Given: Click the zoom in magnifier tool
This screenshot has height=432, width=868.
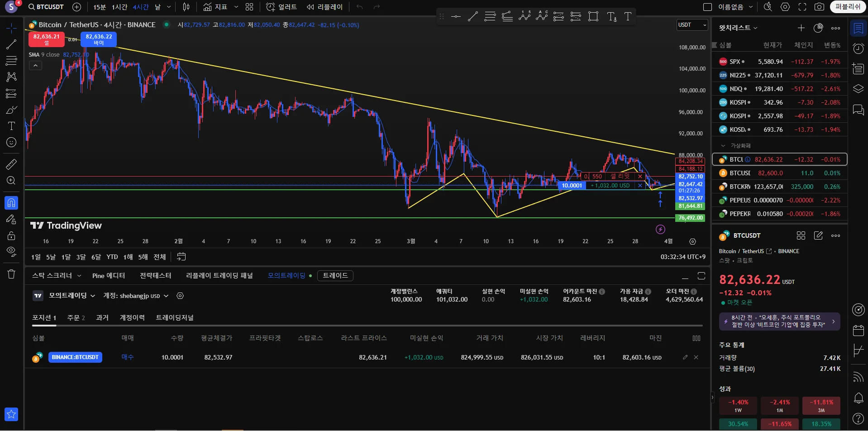Looking at the screenshot, I should 11,181.
